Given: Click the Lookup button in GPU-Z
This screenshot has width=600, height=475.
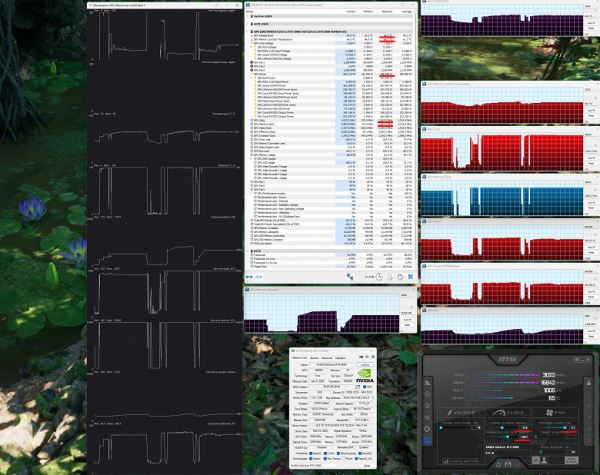Looking at the screenshot, I should (365, 365).
